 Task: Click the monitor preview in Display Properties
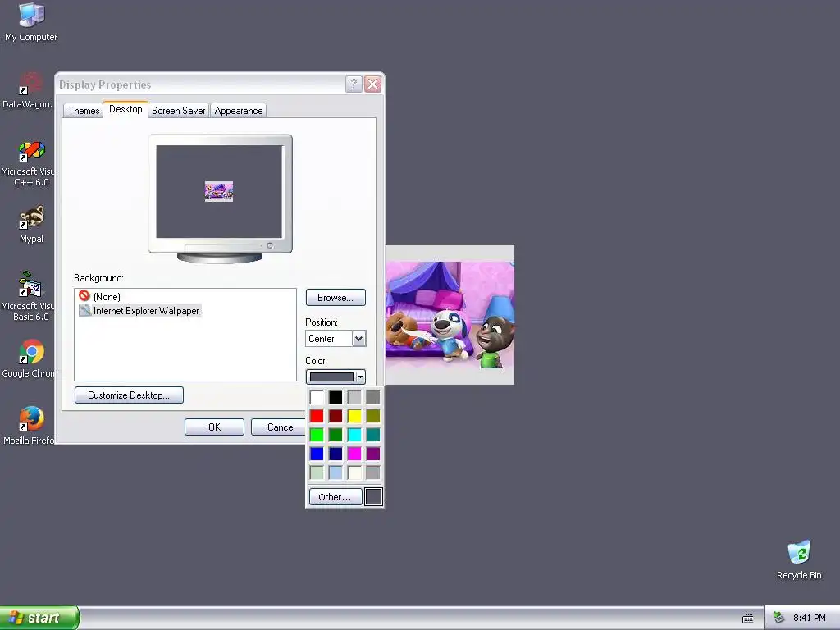point(220,199)
